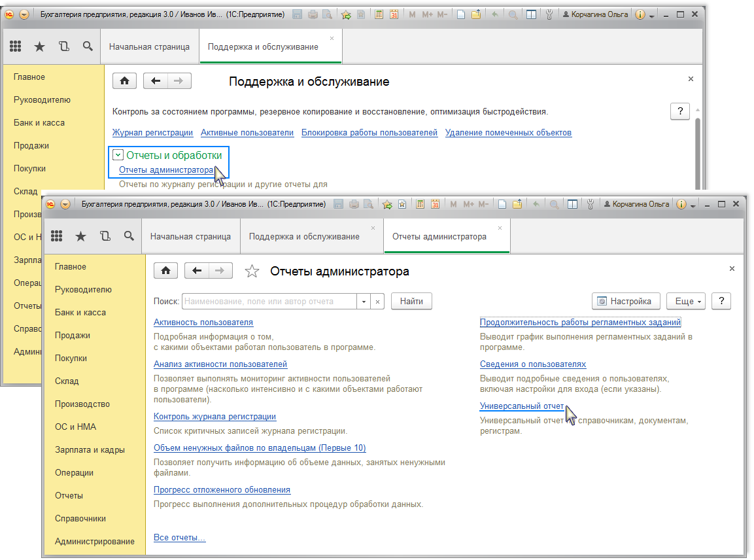Image resolution: width=754 pixels, height=560 pixels.
Task: Open History icon in front window tool panel
Action: [105, 236]
